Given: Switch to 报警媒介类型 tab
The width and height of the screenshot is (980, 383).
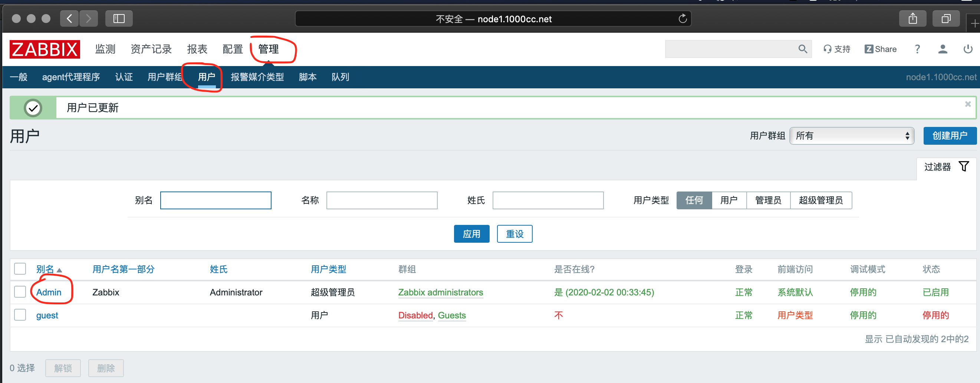Looking at the screenshot, I should tap(257, 77).
